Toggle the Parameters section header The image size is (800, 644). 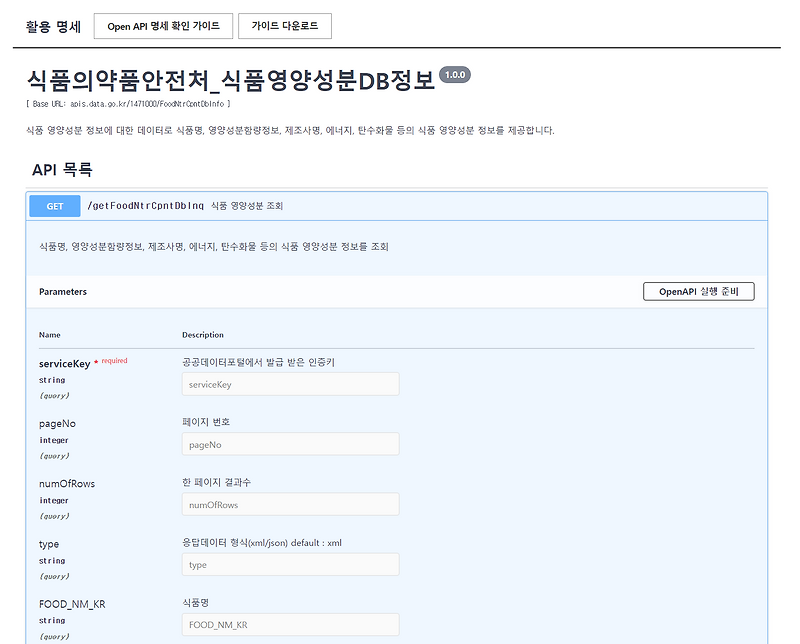coord(63,291)
